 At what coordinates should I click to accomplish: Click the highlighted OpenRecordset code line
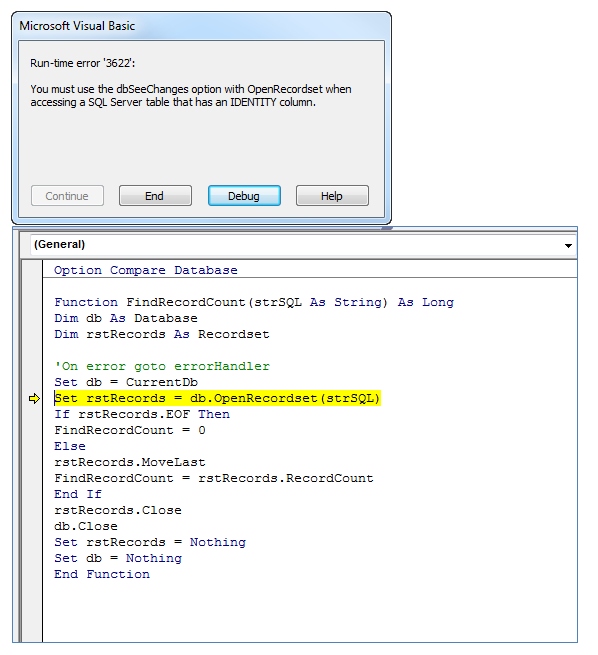(217, 398)
